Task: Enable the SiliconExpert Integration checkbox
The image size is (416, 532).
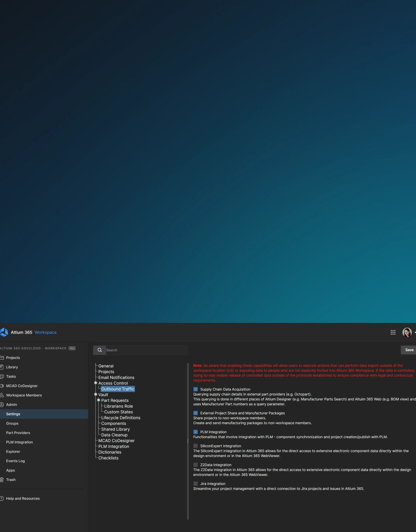Action: click(196, 446)
